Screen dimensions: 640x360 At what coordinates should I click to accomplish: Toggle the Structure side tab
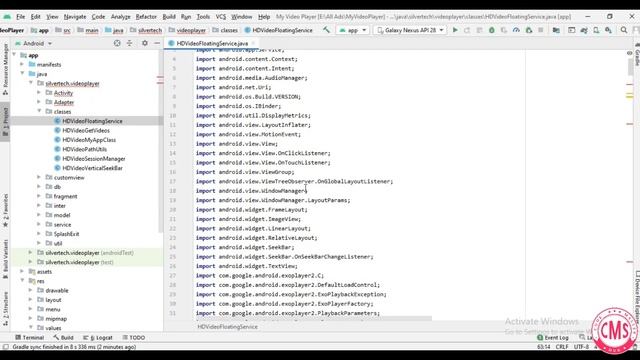[x=5, y=309]
